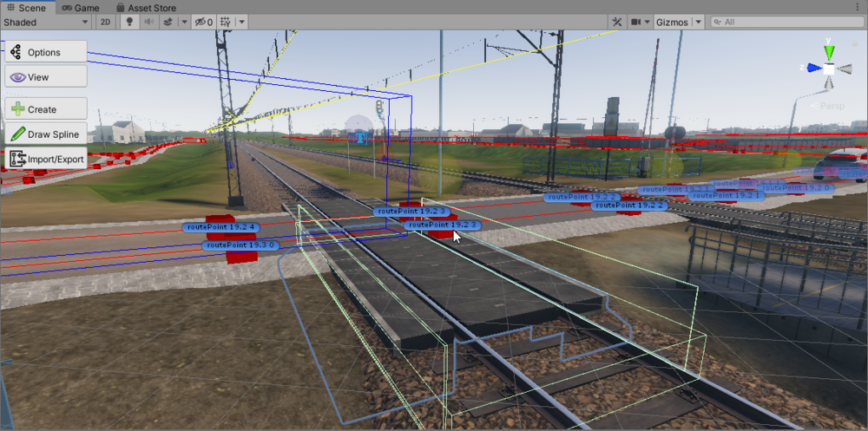
Task: Toggle hidden objects visibility counter
Action: click(203, 23)
